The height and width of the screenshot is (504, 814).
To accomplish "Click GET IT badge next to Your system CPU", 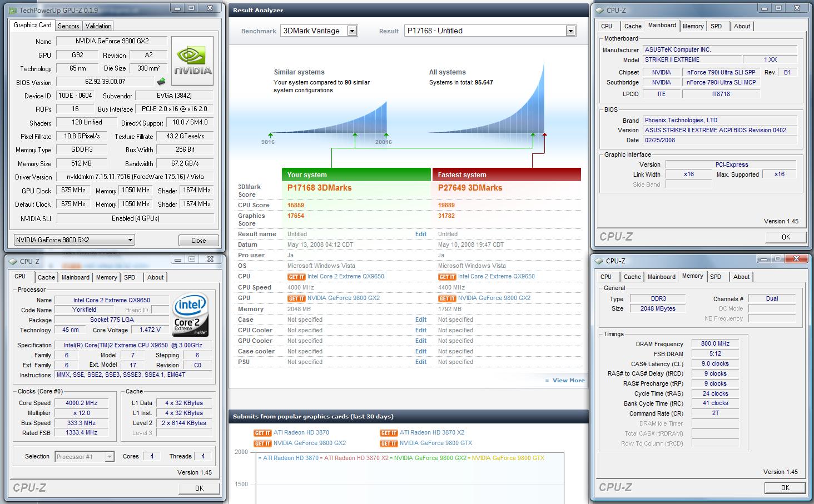I will click(296, 277).
